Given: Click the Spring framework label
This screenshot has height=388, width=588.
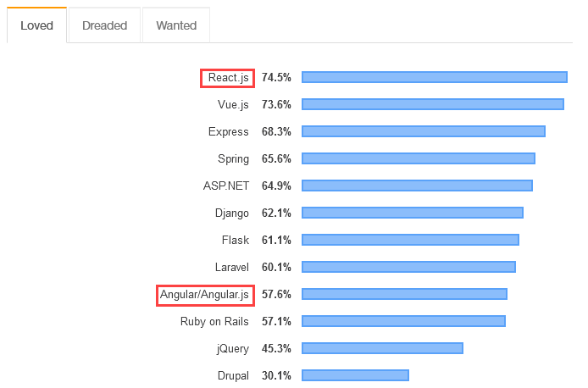Looking at the screenshot, I should [x=233, y=158].
